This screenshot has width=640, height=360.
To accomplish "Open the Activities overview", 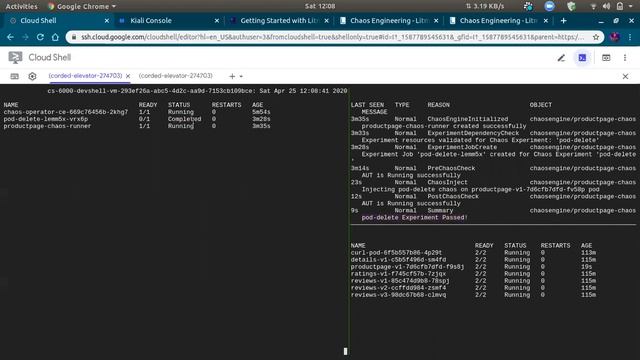I will (x=21, y=6).
